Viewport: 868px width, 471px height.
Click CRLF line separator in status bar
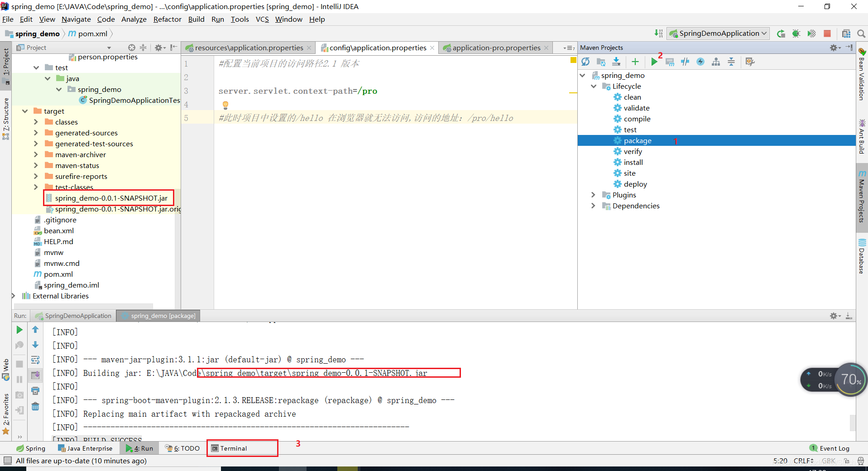coord(804,461)
